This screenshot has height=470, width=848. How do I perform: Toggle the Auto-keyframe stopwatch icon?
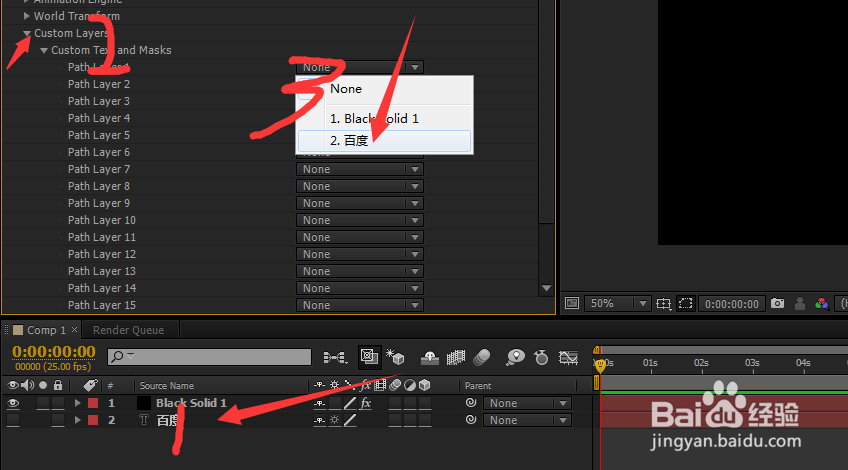(541, 358)
